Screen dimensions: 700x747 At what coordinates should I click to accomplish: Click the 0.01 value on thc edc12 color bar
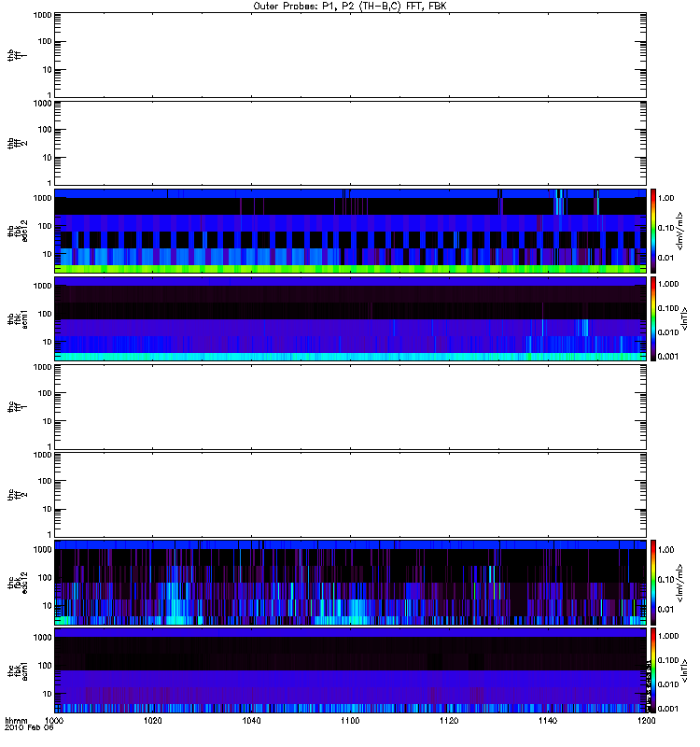click(665, 610)
